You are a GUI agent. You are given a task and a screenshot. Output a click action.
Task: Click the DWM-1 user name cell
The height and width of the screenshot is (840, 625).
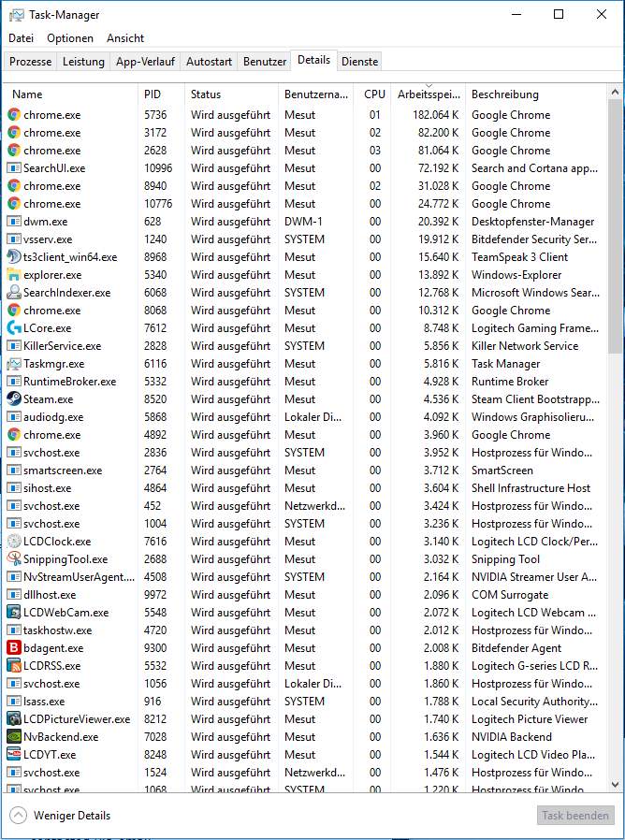click(304, 222)
